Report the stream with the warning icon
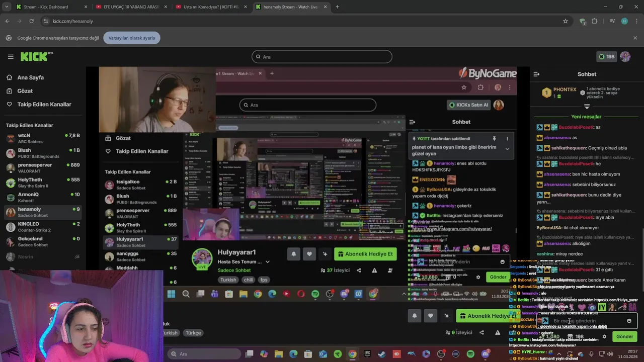644x362 pixels. click(x=498, y=332)
